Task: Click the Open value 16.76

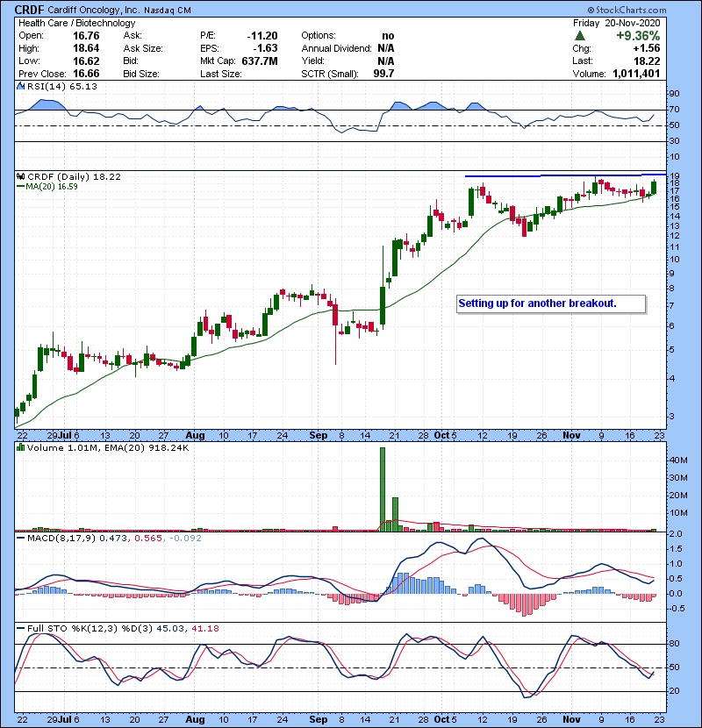Action: [x=86, y=36]
